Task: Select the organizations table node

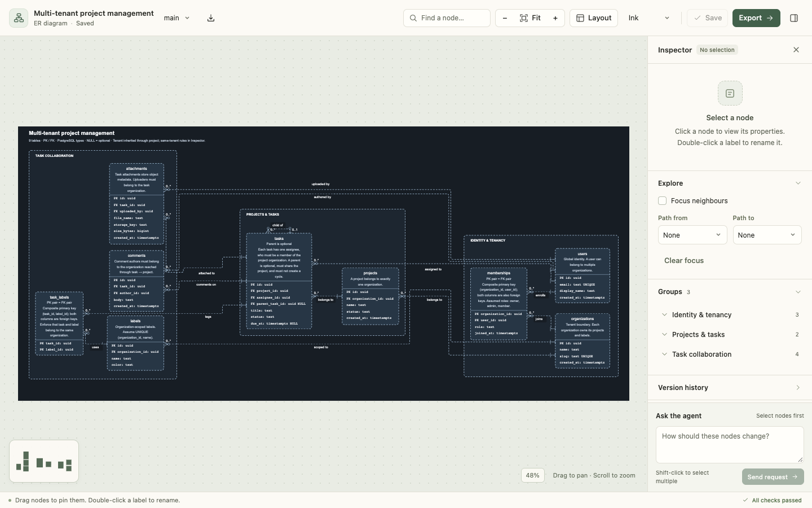Action: [x=582, y=341]
